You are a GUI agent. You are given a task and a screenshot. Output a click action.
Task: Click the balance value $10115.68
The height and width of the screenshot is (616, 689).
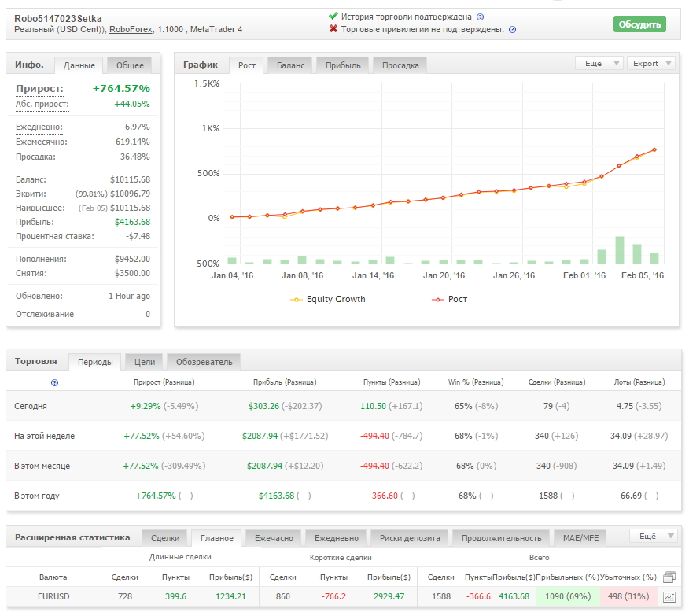point(130,179)
